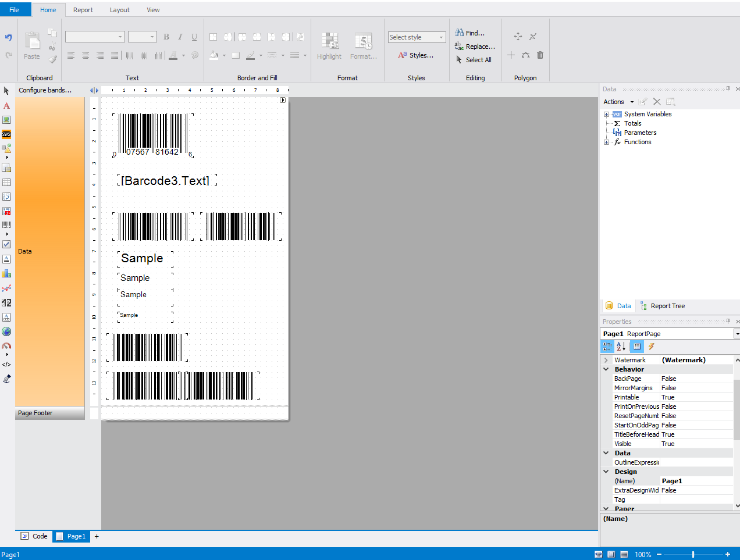
Task: Click the Undo arrow
Action: coord(8,37)
